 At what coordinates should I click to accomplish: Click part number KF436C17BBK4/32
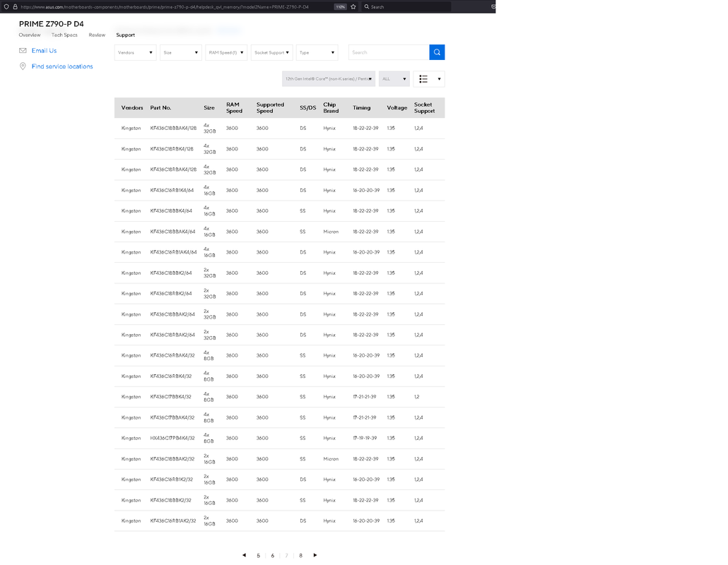[x=170, y=397]
